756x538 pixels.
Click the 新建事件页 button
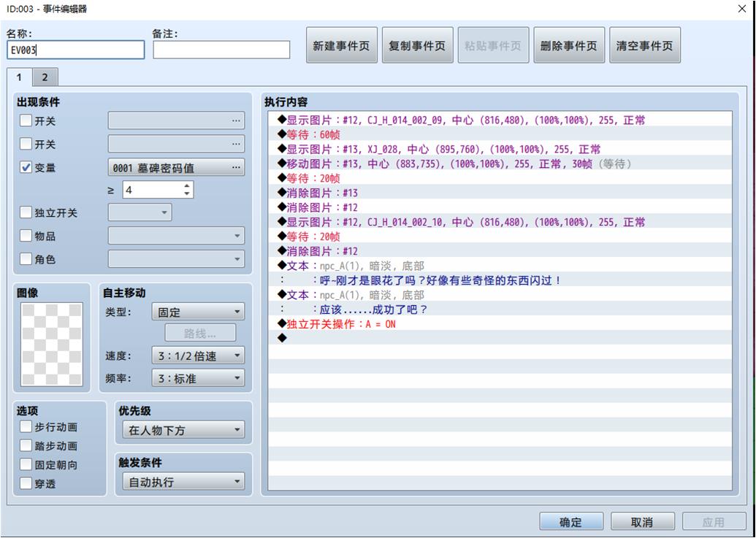click(341, 45)
